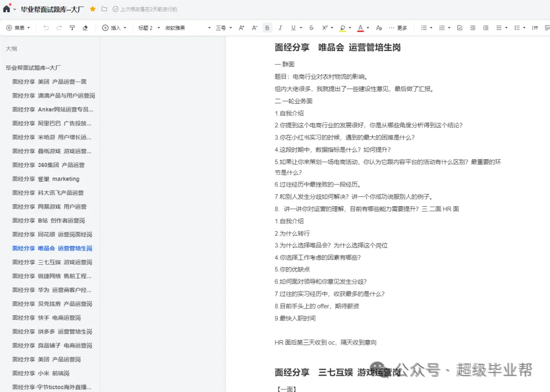Increase the paragraph indent
Viewport: 550px width, 392px height.
[486, 27]
